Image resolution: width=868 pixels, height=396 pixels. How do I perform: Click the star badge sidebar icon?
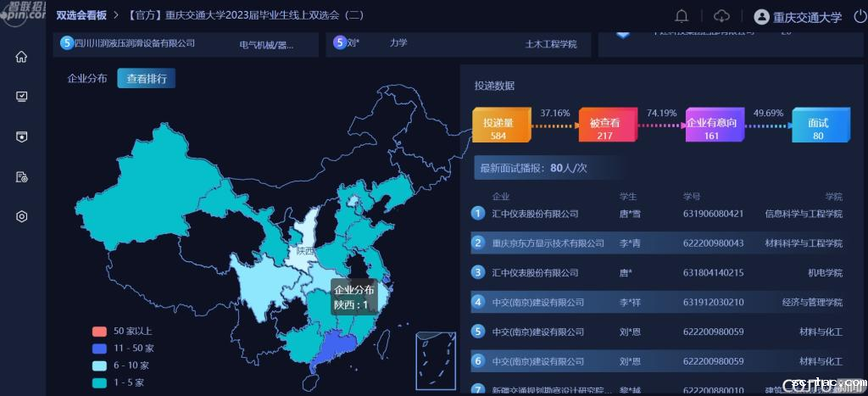[x=22, y=137]
